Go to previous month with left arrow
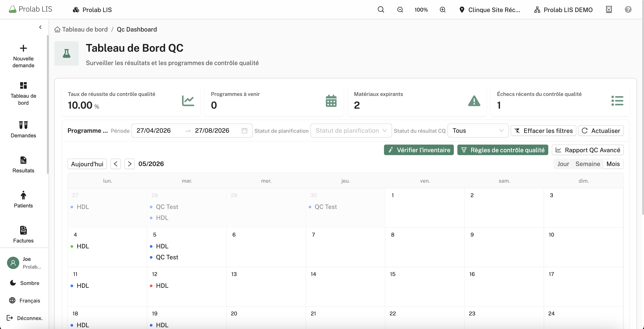The height and width of the screenshot is (329, 644). 115,164
